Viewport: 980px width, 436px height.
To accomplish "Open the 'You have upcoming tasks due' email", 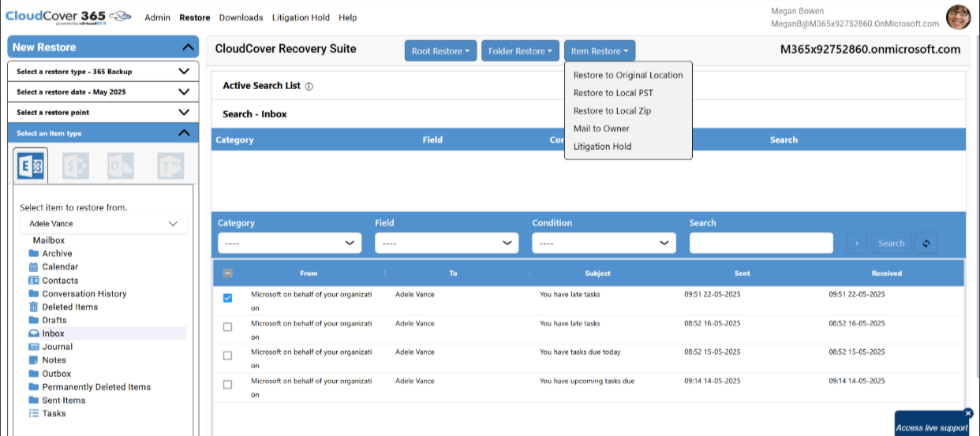I will (587, 381).
